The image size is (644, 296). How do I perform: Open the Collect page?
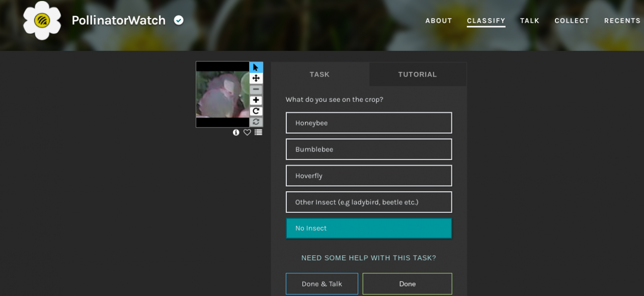(x=572, y=21)
